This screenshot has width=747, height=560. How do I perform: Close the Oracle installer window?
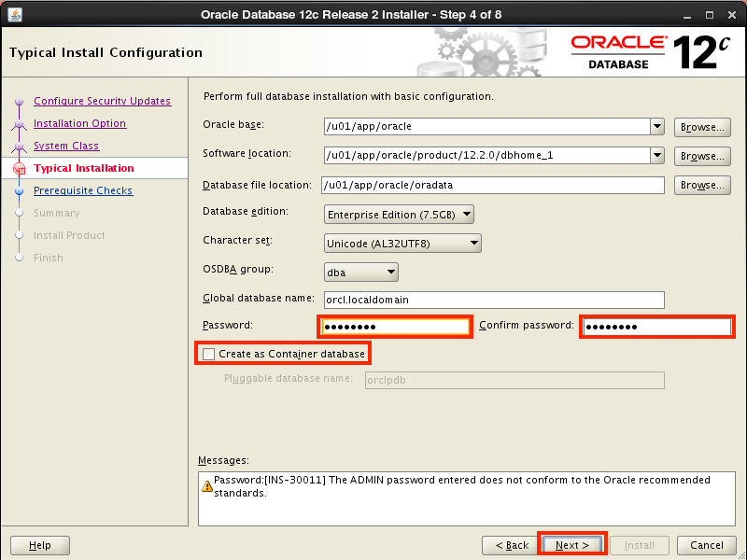point(732,15)
